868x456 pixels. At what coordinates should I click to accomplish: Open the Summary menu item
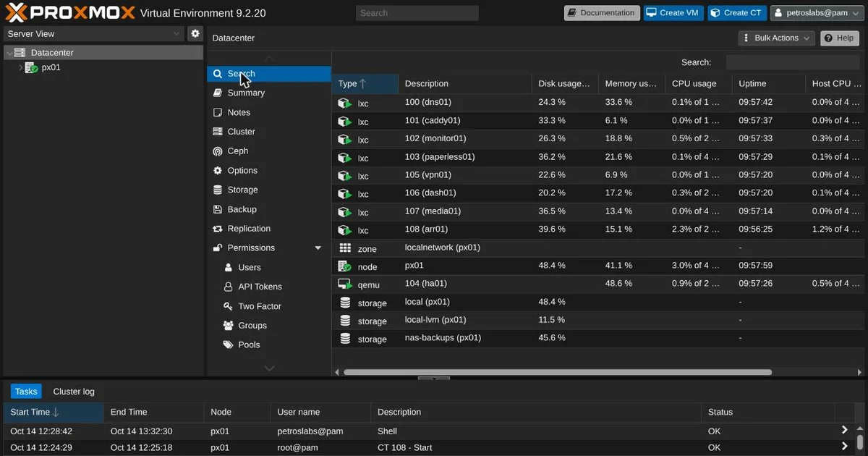[x=269, y=93]
